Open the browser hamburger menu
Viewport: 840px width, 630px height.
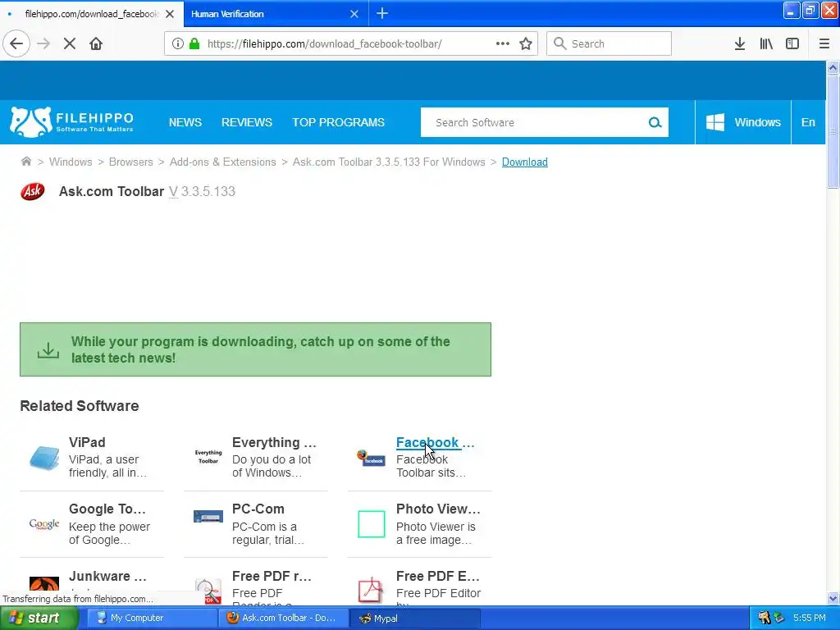click(824, 43)
